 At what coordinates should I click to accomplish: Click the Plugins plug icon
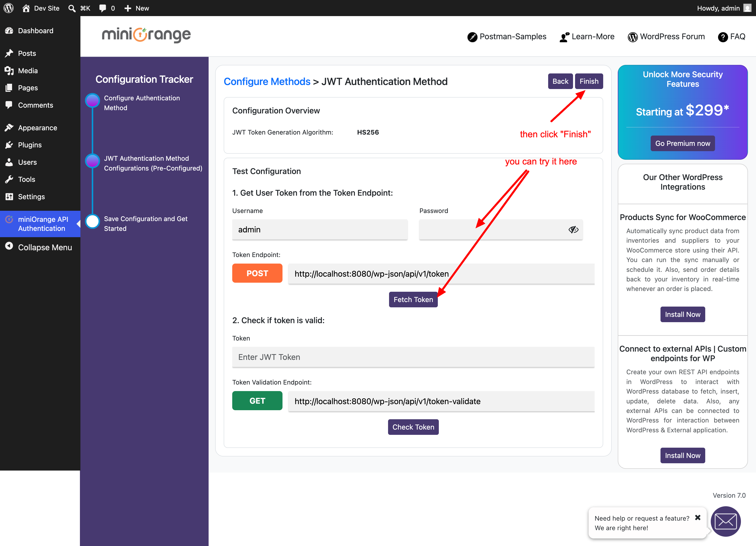(9, 145)
